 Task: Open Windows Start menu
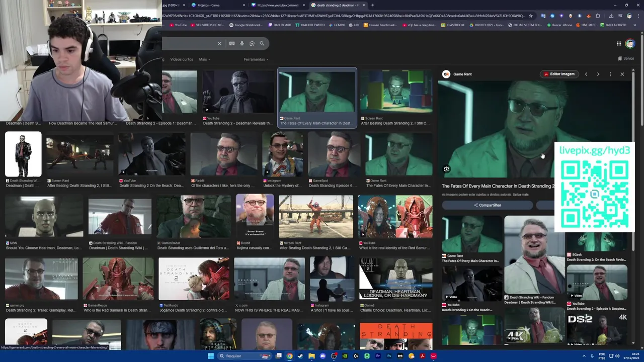point(211,356)
